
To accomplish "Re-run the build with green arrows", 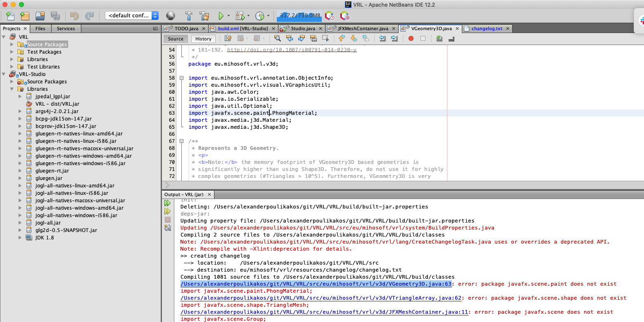I will (x=167, y=203).
